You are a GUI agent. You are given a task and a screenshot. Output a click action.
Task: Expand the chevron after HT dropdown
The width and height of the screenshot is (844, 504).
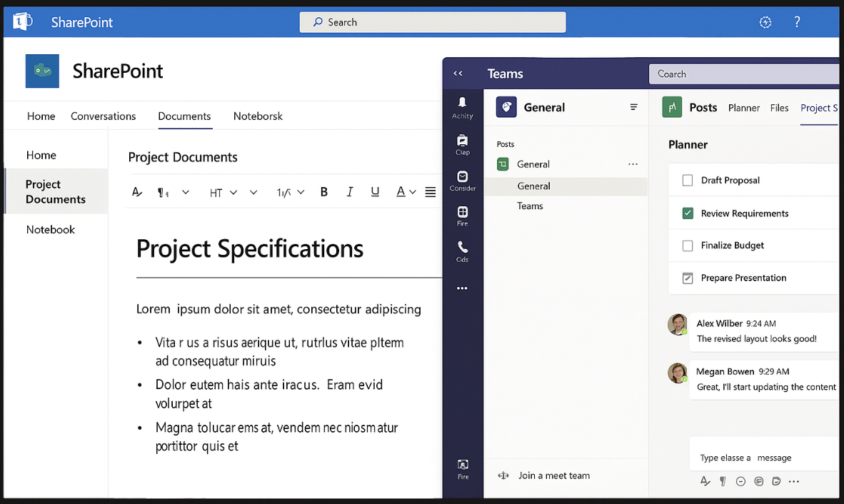[253, 192]
